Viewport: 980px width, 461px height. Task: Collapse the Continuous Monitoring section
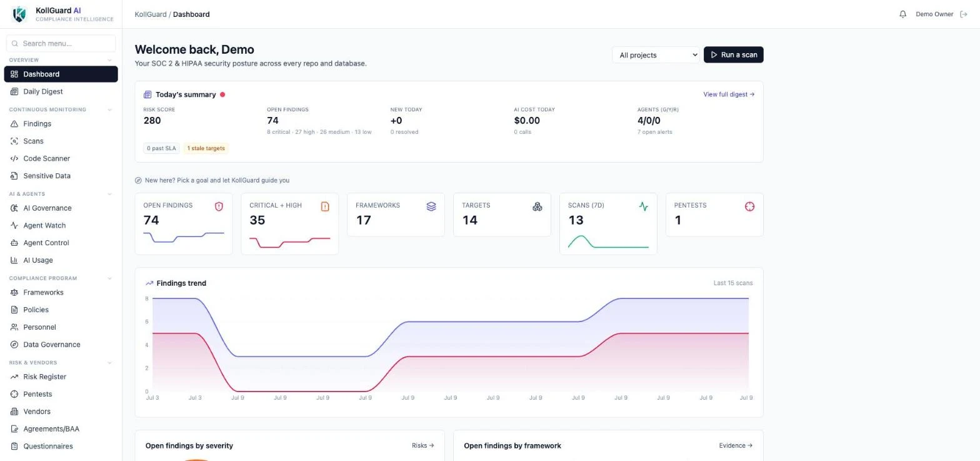(x=110, y=110)
